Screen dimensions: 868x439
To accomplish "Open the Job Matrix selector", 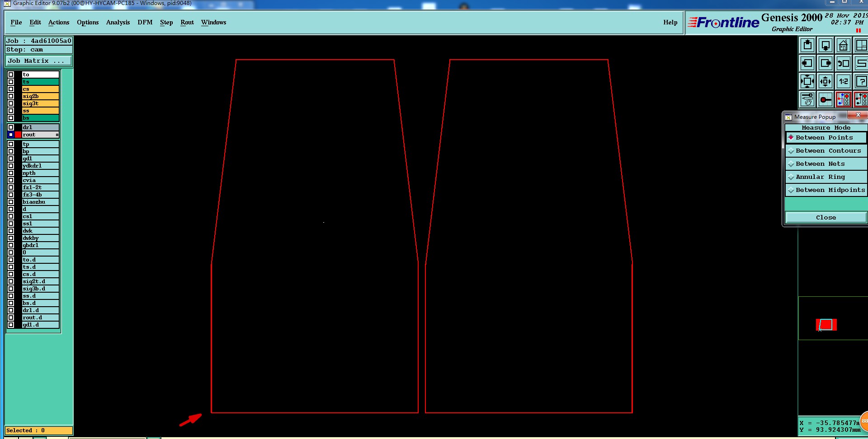I will (x=38, y=61).
